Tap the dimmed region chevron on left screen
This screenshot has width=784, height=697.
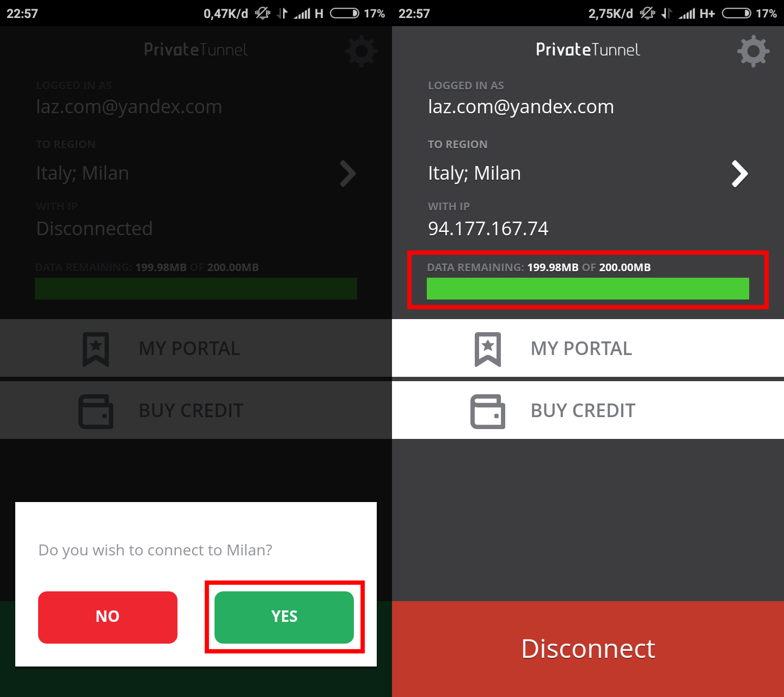tap(348, 174)
